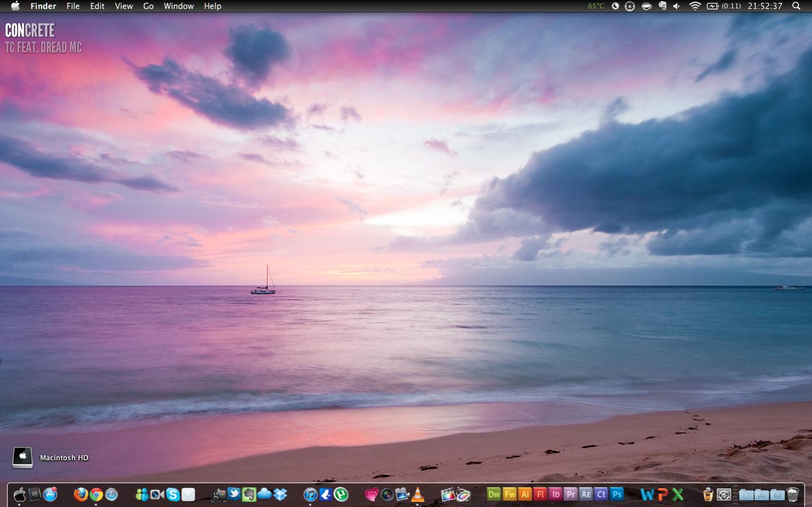The image size is (812, 507).
Task: Click the battery status indicator
Action: [x=724, y=6]
